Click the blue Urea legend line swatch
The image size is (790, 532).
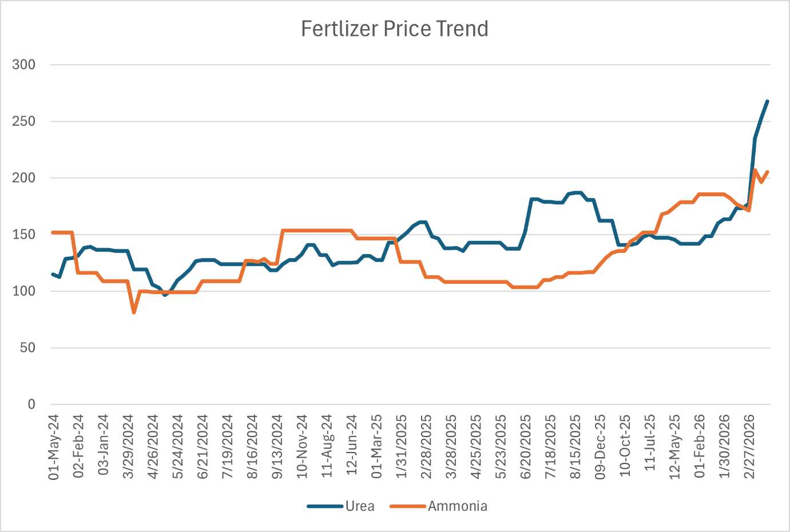pyautogui.click(x=325, y=506)
